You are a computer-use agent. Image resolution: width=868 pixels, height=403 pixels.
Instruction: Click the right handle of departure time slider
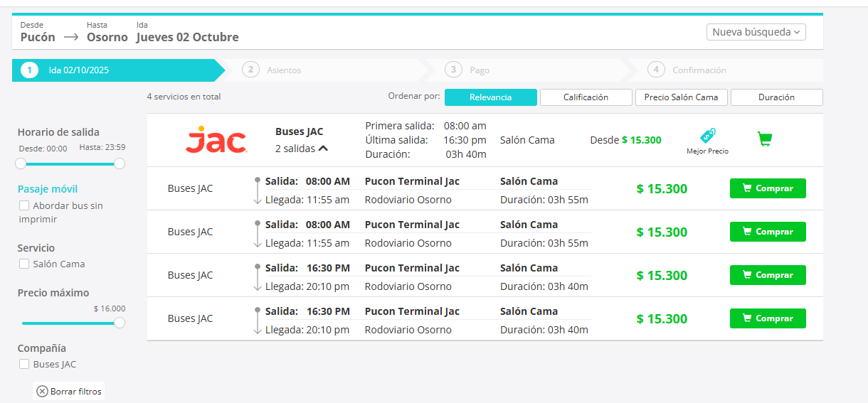pyautogui.click(x=120, y=163)
